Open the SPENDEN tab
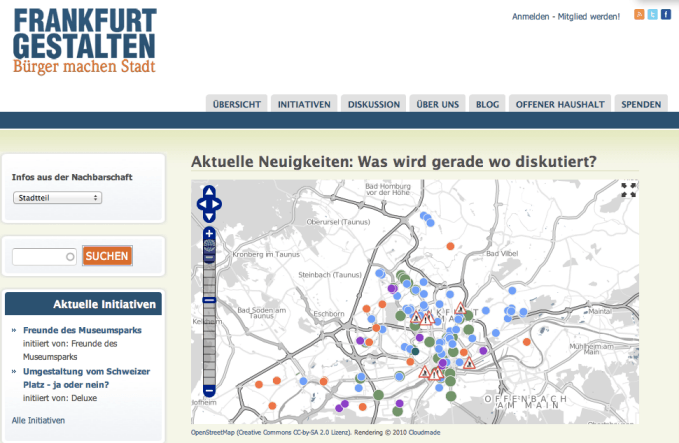The width and height of the screenshot is (679, 443). [x=641, y=104]
